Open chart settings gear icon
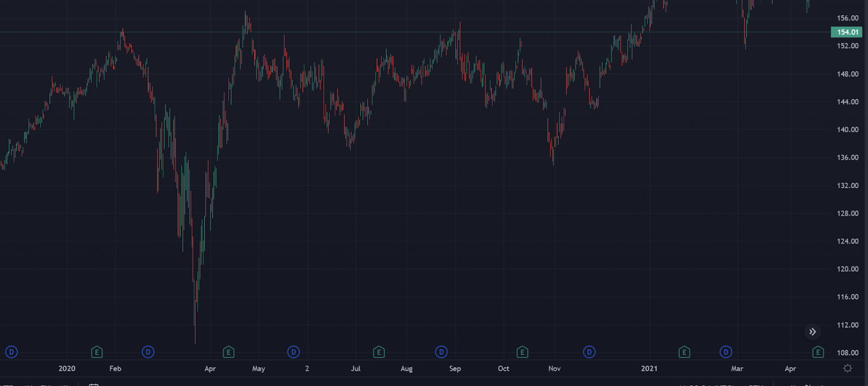This screenshot has width=868, height=386. 847,368
